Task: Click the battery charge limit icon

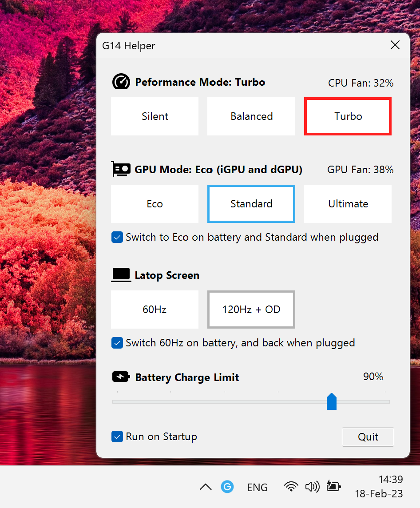Action: (x=121, y=377)
